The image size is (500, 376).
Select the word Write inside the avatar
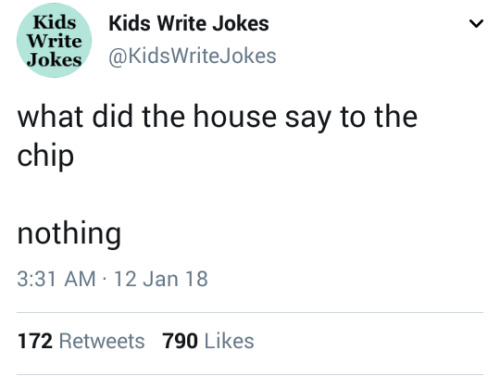pyautogui.click(x=55, y=41)
